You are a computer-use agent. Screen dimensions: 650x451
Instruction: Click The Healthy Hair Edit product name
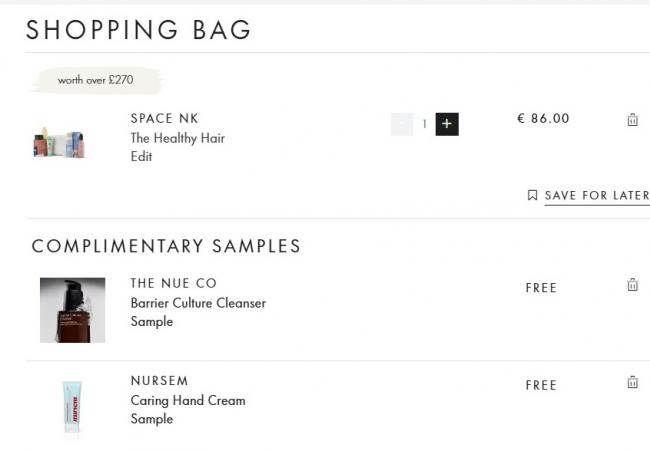tap(178, 147)
